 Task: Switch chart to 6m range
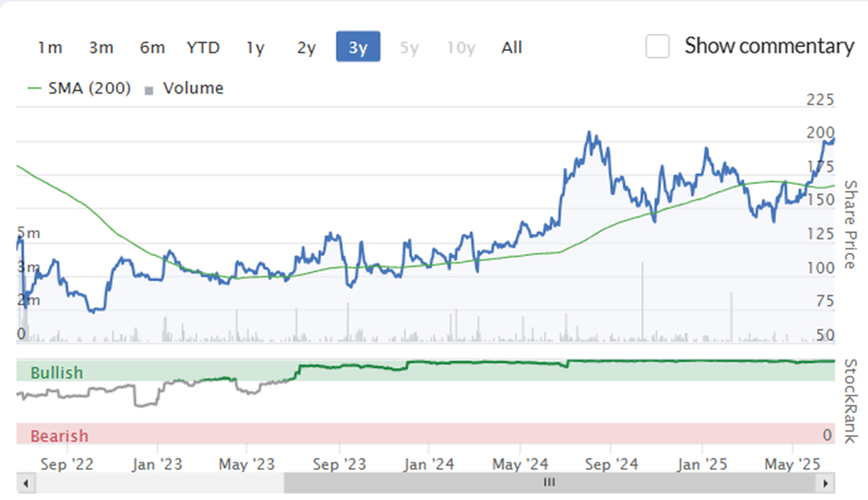pyautogui.click(x=152, y=48)
